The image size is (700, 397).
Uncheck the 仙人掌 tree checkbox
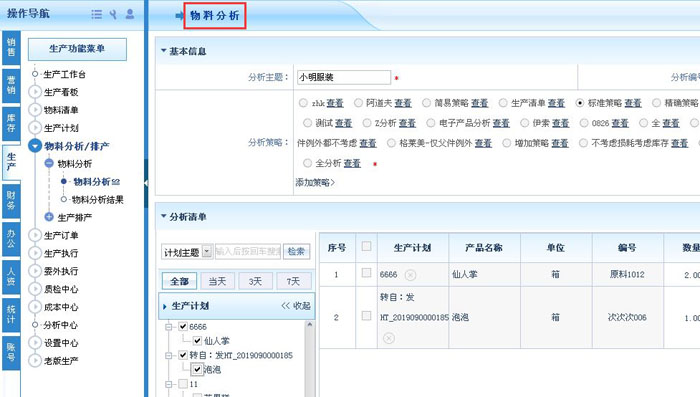(x=197, y=341)
